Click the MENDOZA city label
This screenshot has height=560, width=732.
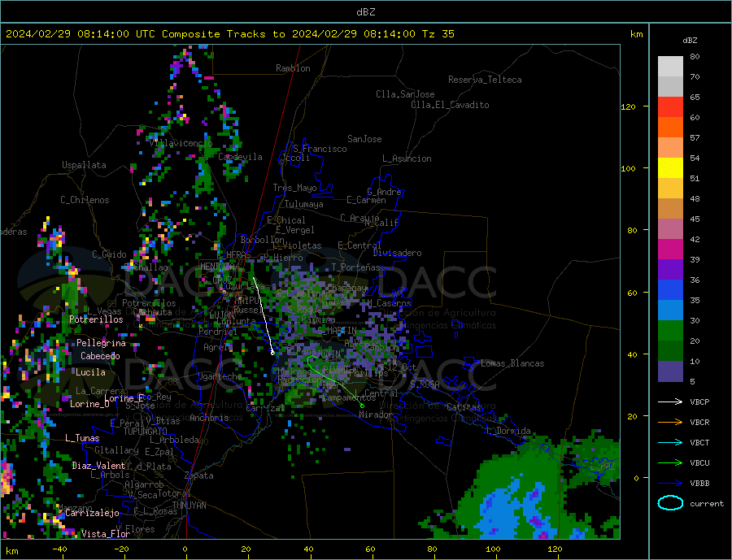click(217, 267)
